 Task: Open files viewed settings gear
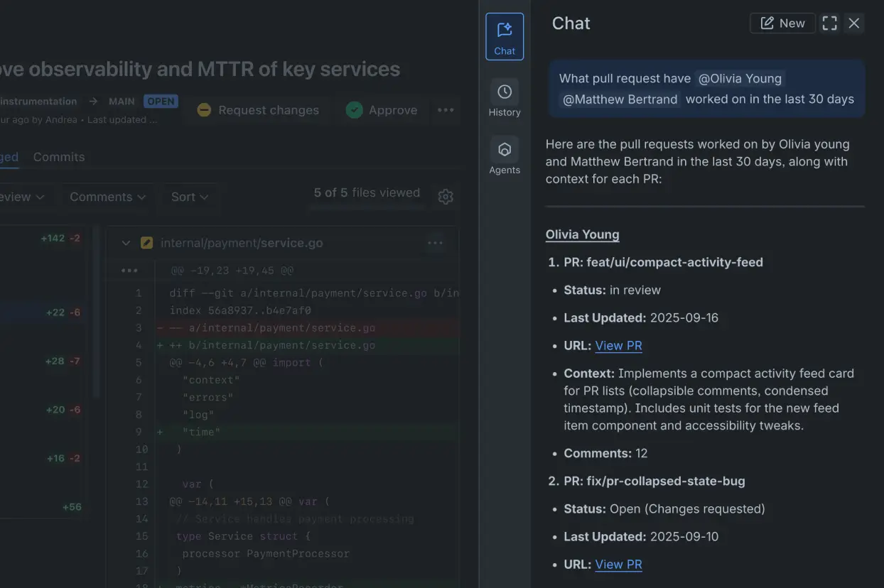[x=446, y=197]
